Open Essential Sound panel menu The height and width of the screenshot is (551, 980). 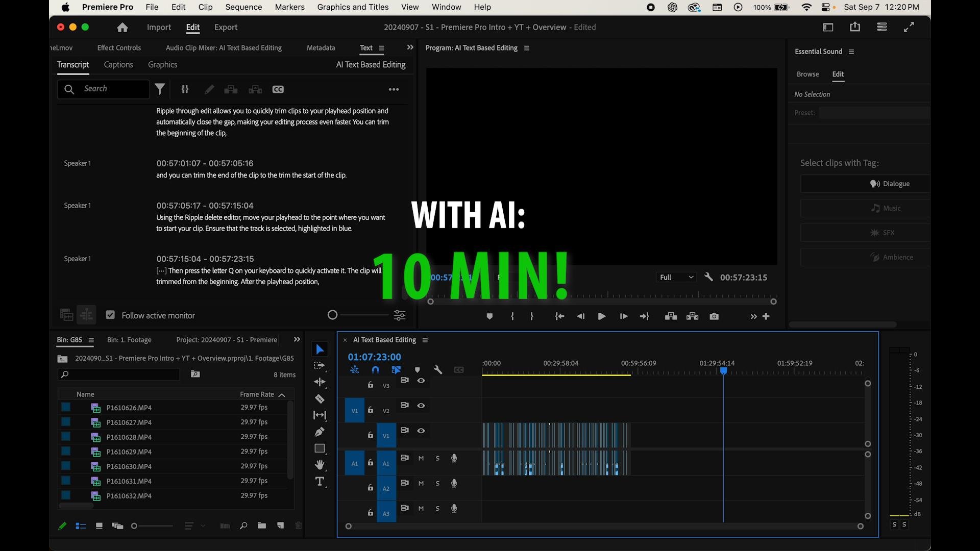[851, 52]
